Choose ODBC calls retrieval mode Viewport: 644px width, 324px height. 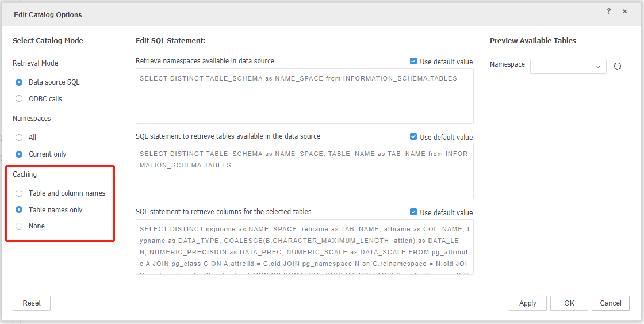point(19,99)
